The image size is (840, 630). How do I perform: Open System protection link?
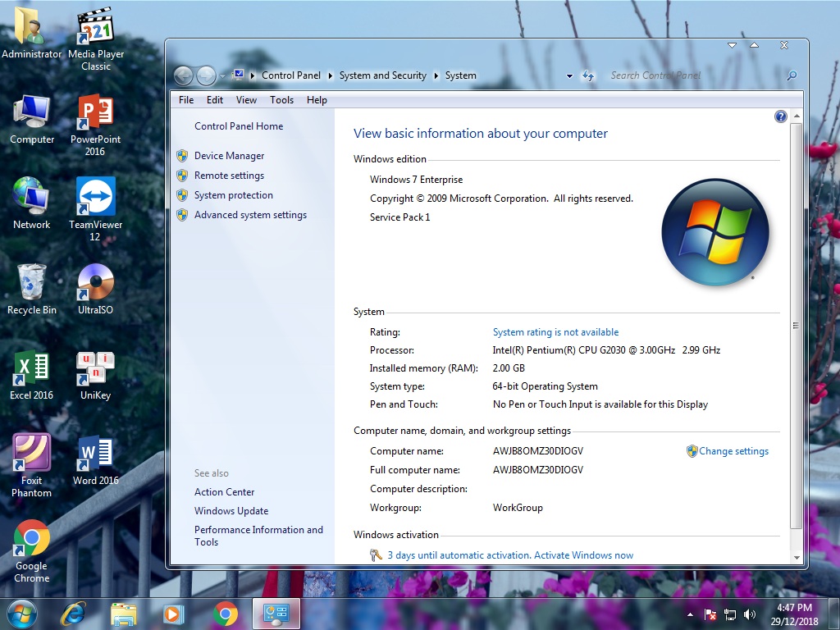234,195
